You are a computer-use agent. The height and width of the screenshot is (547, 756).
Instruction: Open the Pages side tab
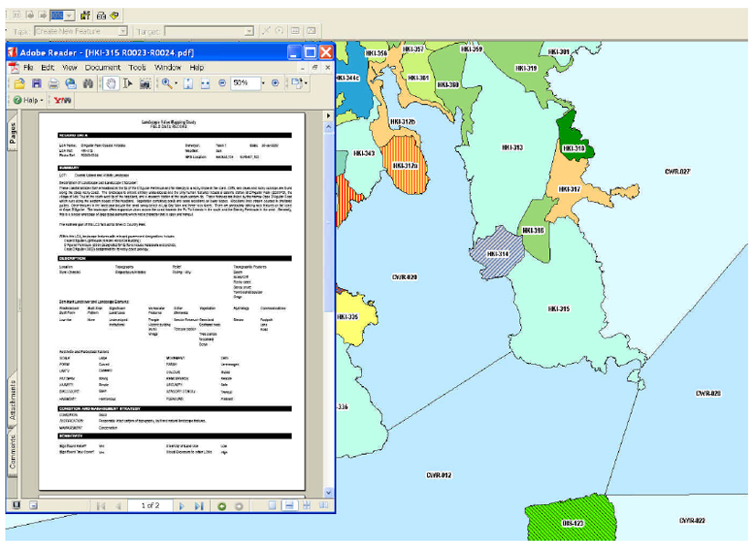(x=13, y=133)
